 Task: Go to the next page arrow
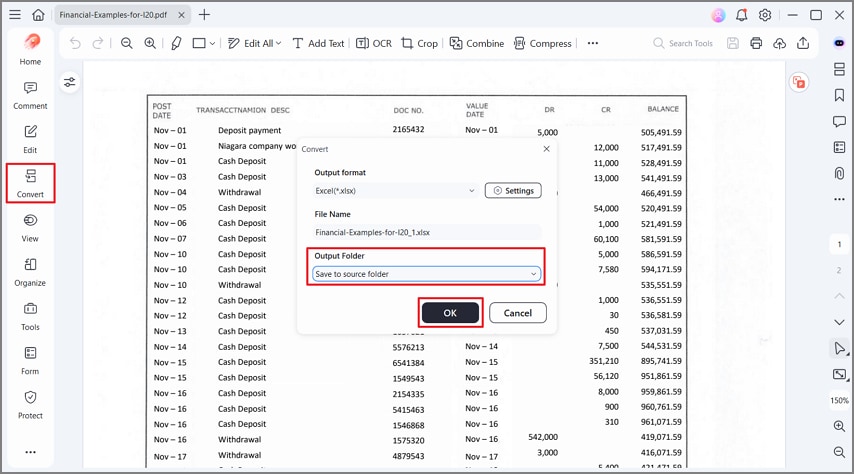[x=839, y=322]
